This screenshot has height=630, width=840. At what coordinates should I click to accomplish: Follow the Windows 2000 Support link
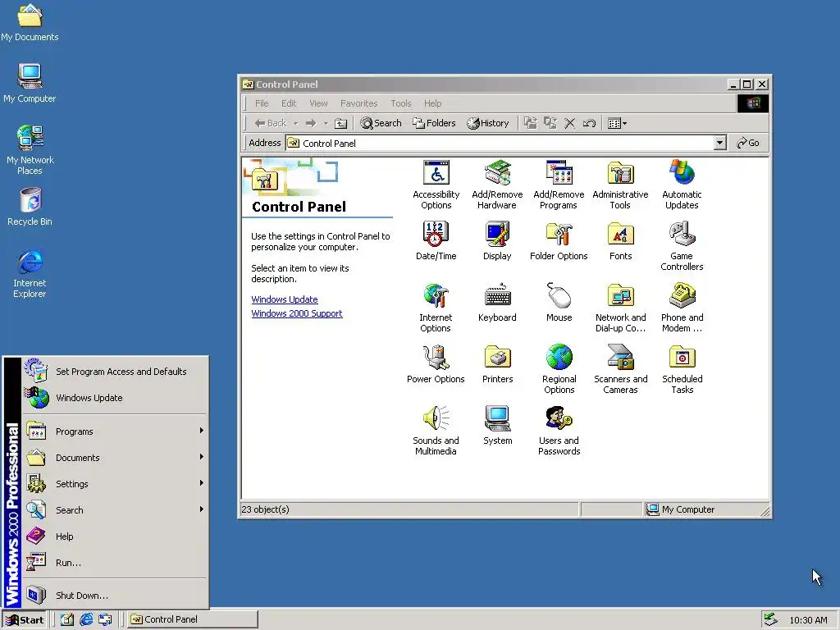click(x=297, y=313)
